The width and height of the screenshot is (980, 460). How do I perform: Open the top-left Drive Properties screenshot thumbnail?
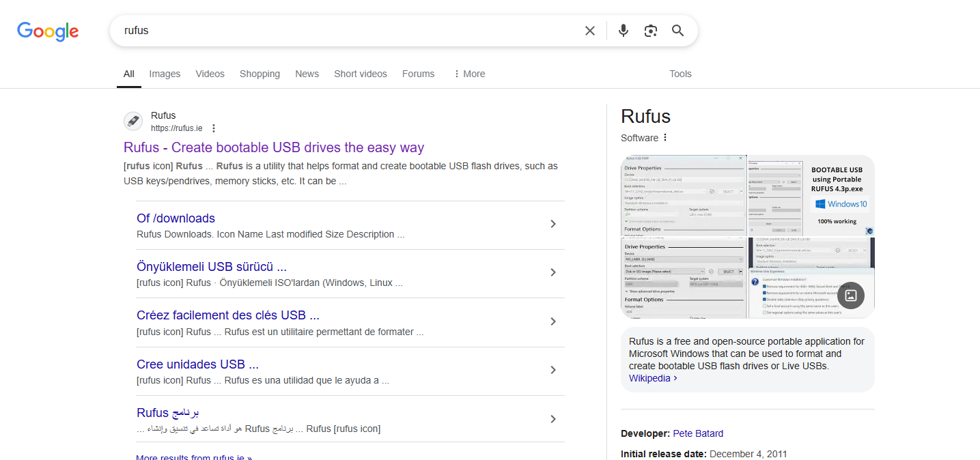pos(684,195)
